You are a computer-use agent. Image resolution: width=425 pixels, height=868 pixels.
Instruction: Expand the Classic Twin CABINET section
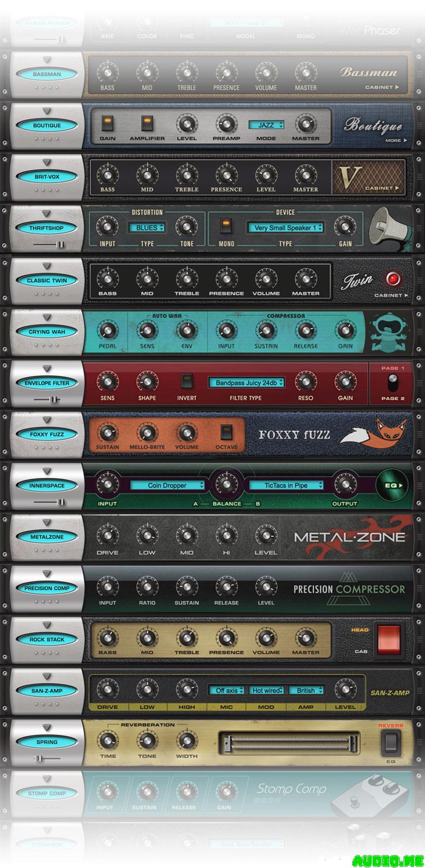(391, 296)
